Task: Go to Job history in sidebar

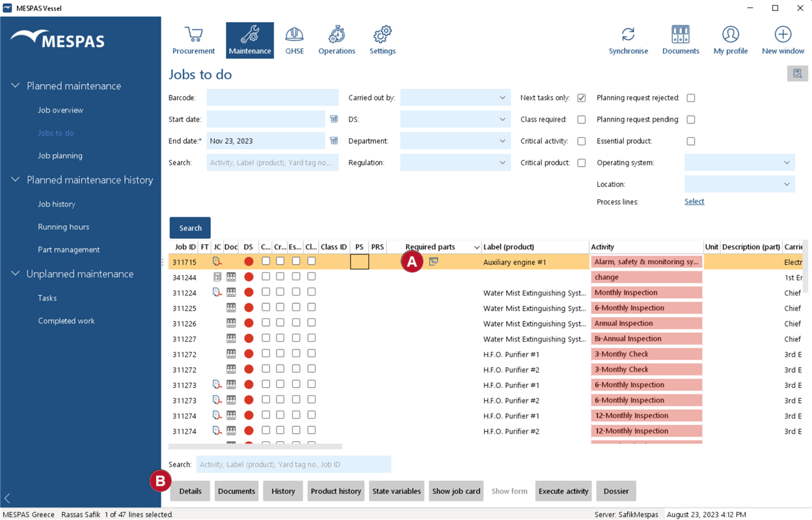Action: point(57,204)
